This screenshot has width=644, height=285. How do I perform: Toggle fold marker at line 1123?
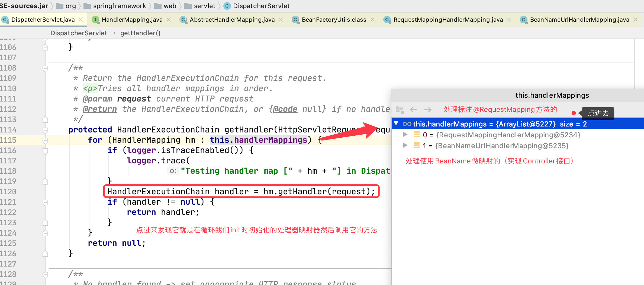[x=45, y=223]
